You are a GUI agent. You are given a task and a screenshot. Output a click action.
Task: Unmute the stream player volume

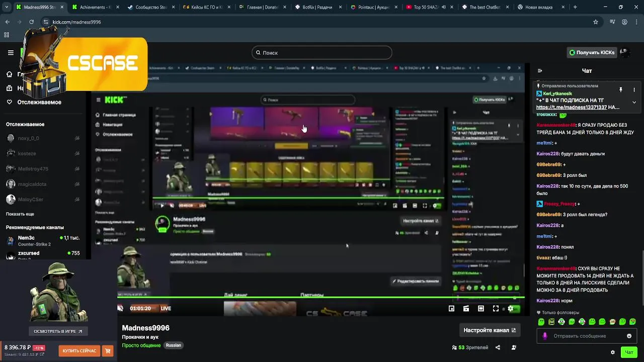point(120,308)
